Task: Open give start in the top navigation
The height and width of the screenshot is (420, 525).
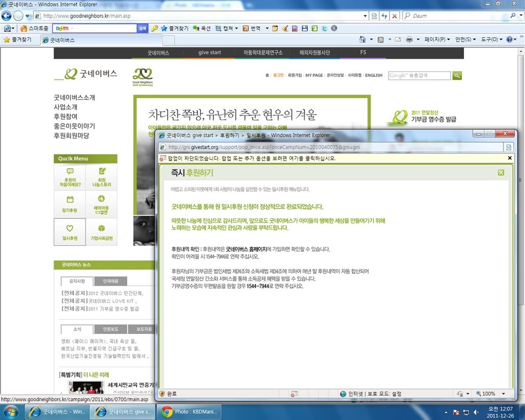Action: pos(210,53)
